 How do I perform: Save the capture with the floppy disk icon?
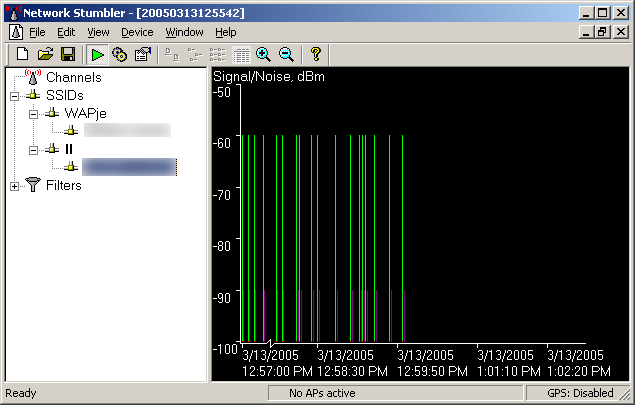pos(68,54)
